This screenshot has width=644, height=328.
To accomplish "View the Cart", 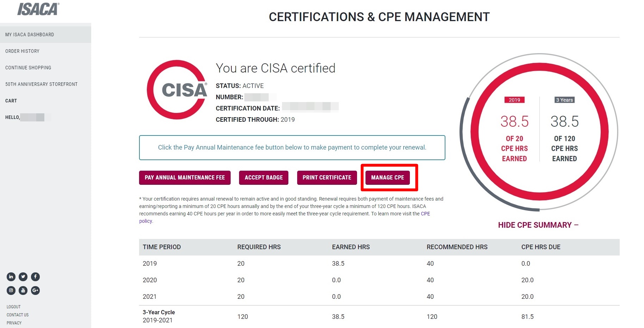I will (11, 101).
